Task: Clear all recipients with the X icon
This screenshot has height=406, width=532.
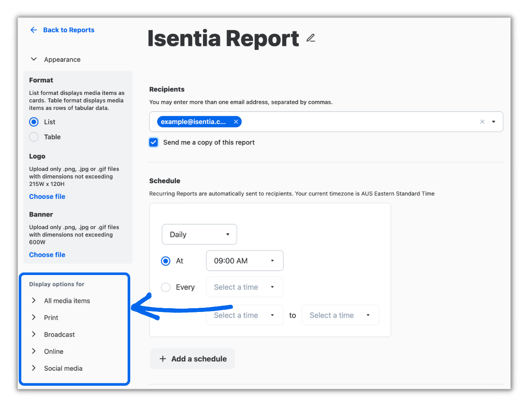Action: pos(482,122)
